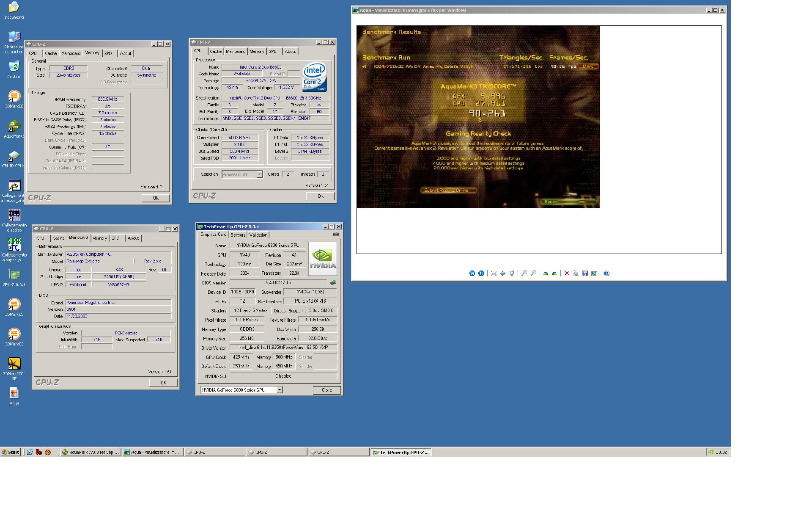
Task: Click OK in the CPU-Z processor window
Action: point(320,196)
